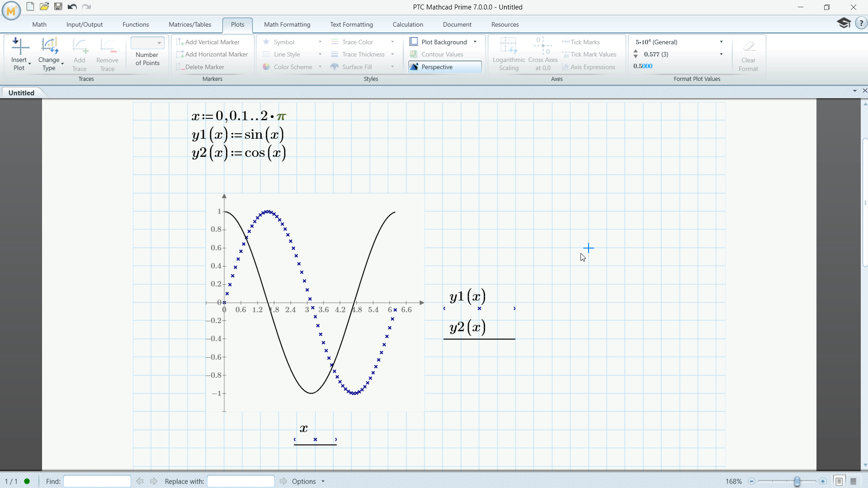Open the Matrices/Tables ribbon tab
Image resolution: width=868 pixels, height=488 pixels.
pos(190,25)
